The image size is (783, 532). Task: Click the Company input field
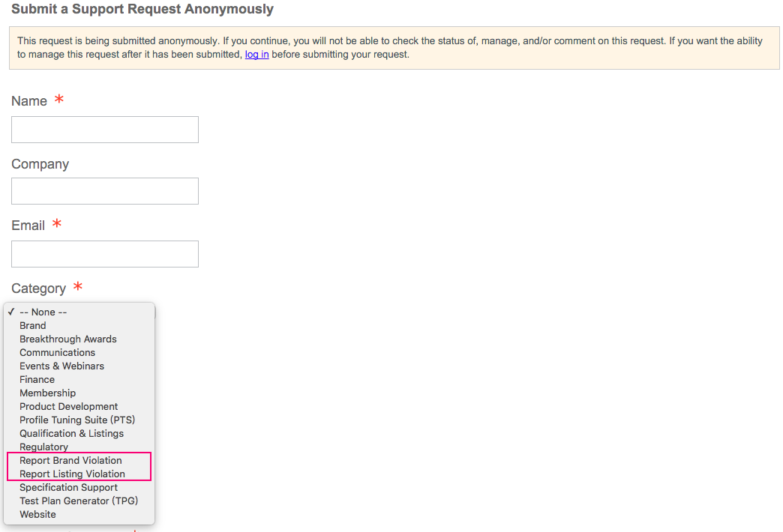[105, 191]
